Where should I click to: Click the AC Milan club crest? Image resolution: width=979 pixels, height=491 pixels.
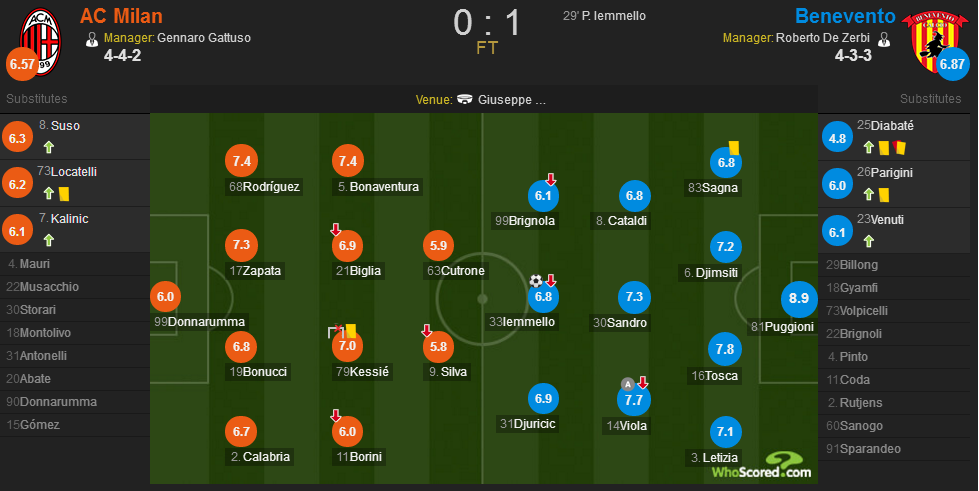(x=40, y=41)
